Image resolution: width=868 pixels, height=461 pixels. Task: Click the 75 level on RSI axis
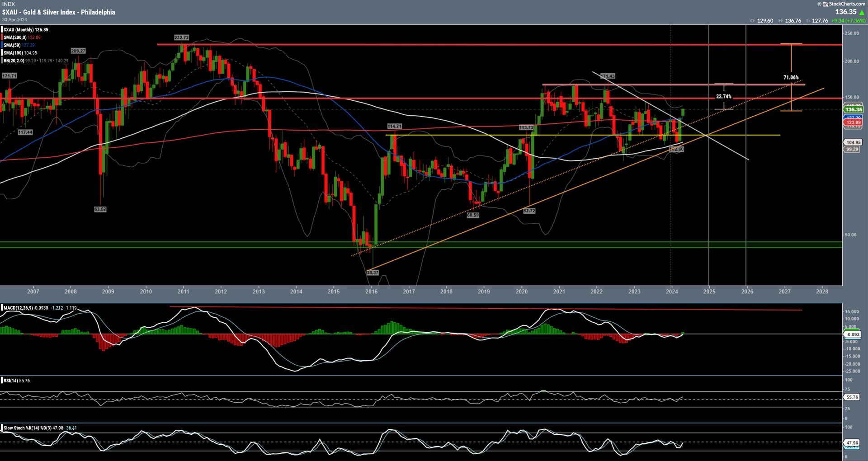tap(847, 390)
